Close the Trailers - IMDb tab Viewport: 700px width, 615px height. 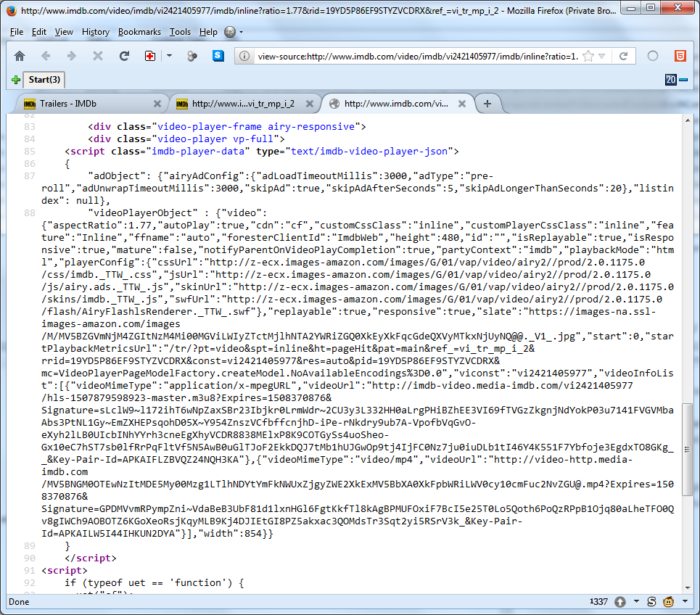(x=157, y=104)
